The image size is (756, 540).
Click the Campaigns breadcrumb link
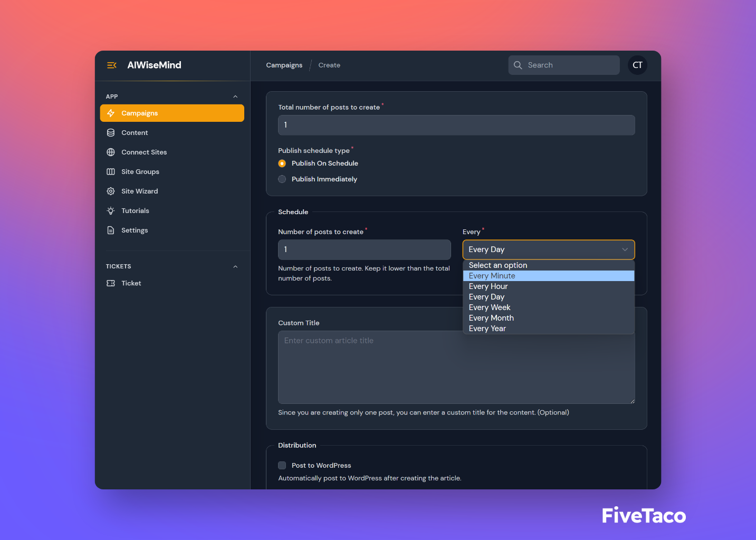pyautogui.click(x=284, y=65)
